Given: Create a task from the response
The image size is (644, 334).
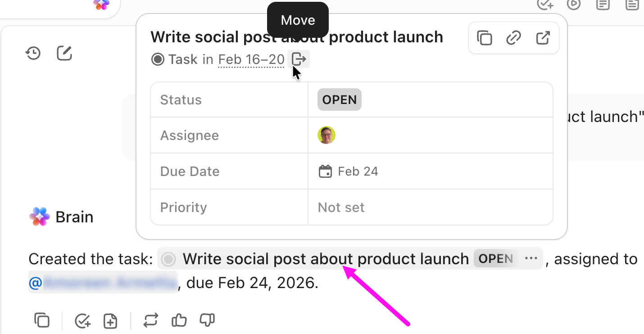Looking at the screenshot, I should tap(82, 320).
